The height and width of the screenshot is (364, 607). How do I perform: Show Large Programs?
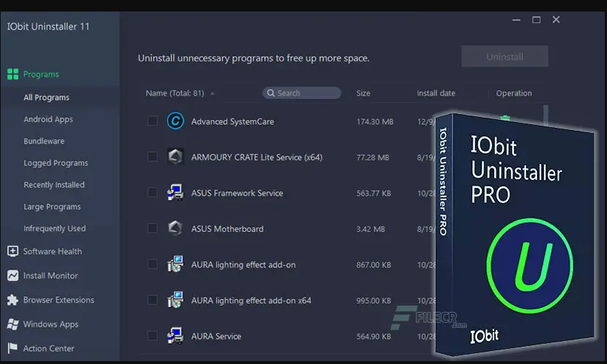coord(52,207)
